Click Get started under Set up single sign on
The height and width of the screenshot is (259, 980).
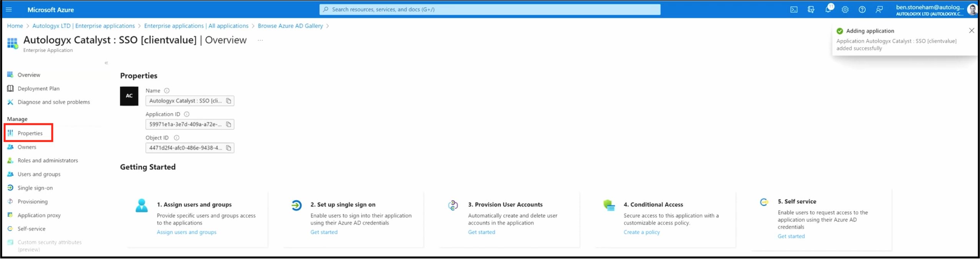click(324, 232)
